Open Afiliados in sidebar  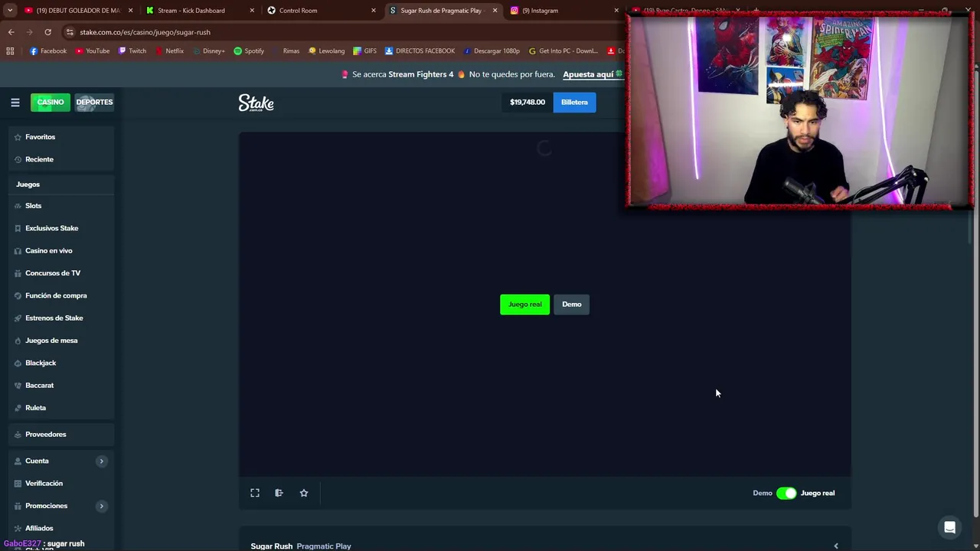(x=61, y=528)
